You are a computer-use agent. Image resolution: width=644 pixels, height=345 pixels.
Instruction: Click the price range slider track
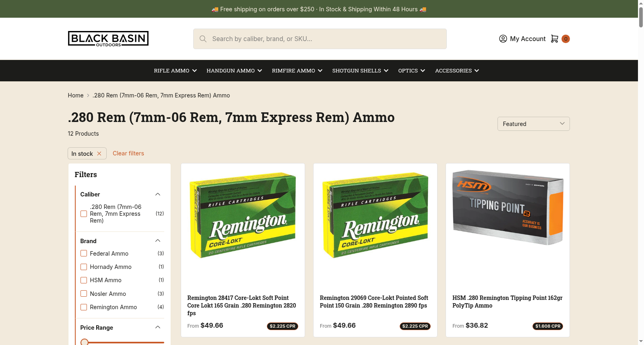pyautogui.click(x=125, y=343)
